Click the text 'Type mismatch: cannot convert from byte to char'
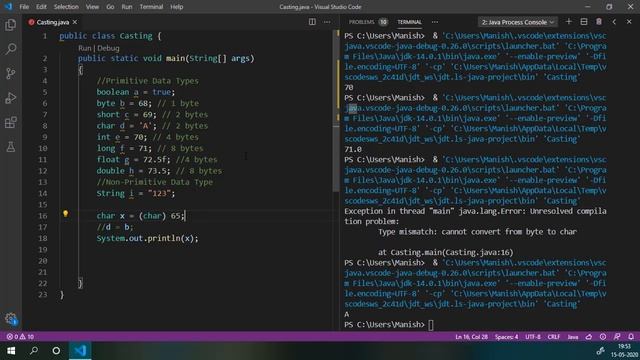640x360 pixels. pyautogui.click(x=477, y=232)
